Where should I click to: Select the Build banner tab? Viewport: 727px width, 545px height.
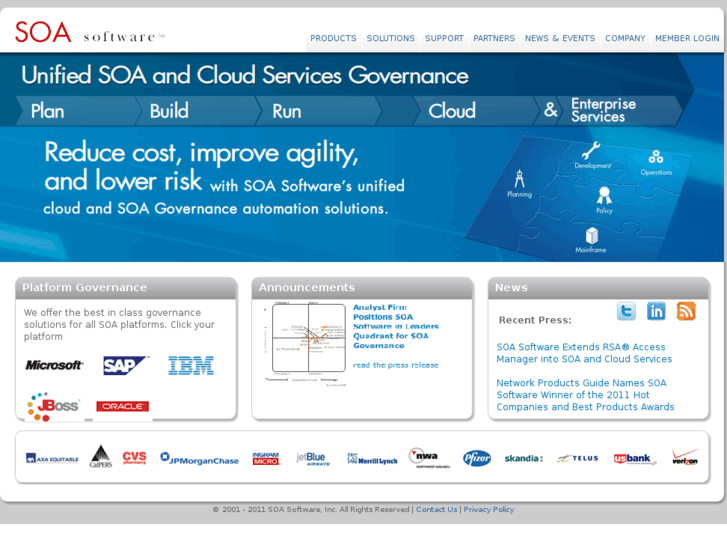coord(198,111)
